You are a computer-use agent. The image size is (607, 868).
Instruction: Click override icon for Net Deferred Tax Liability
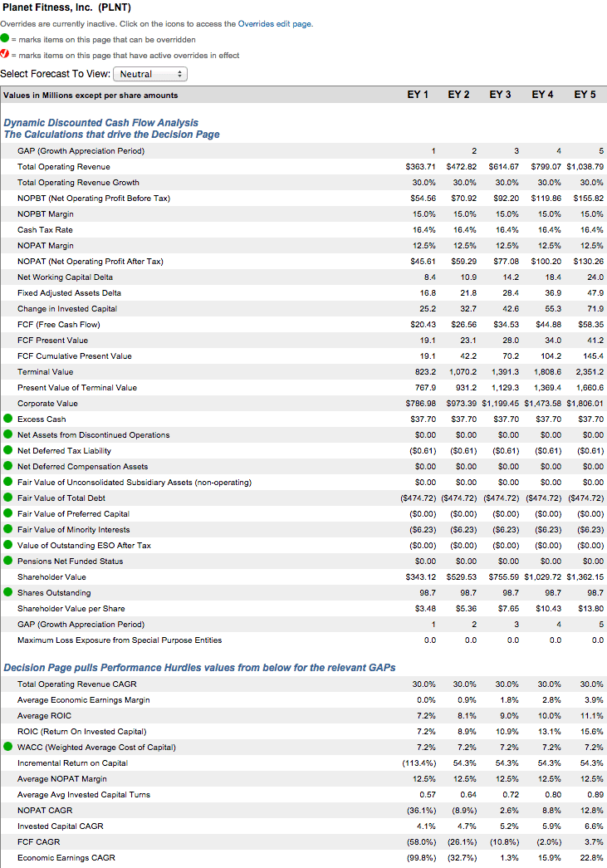pos(7,450)
